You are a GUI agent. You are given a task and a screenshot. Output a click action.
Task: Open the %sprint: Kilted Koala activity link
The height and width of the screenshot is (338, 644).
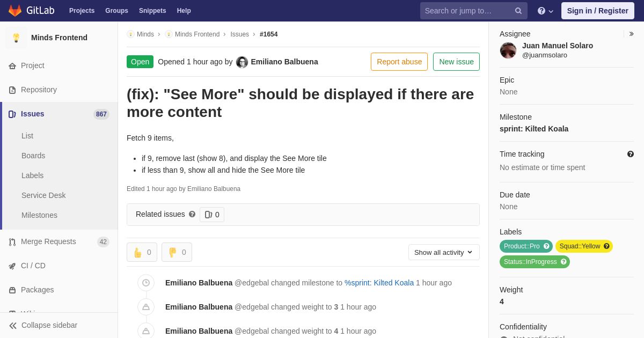(379, 283)
